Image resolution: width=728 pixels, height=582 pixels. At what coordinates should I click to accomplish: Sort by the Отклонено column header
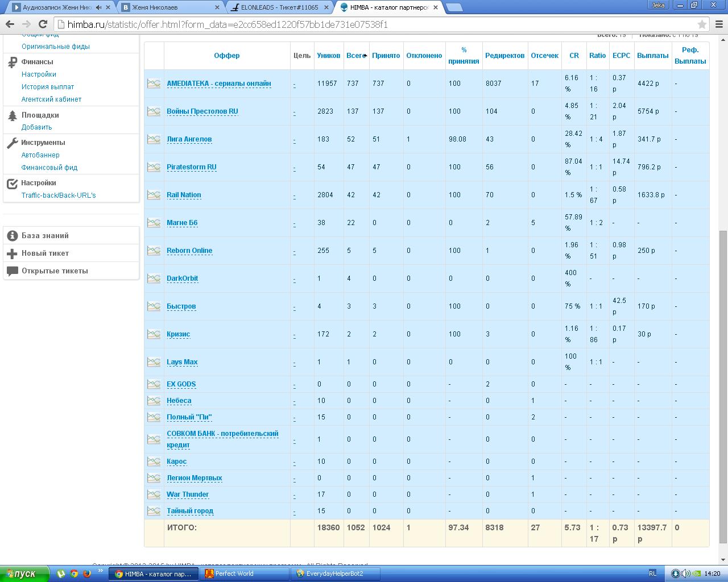tap(424, 56)
